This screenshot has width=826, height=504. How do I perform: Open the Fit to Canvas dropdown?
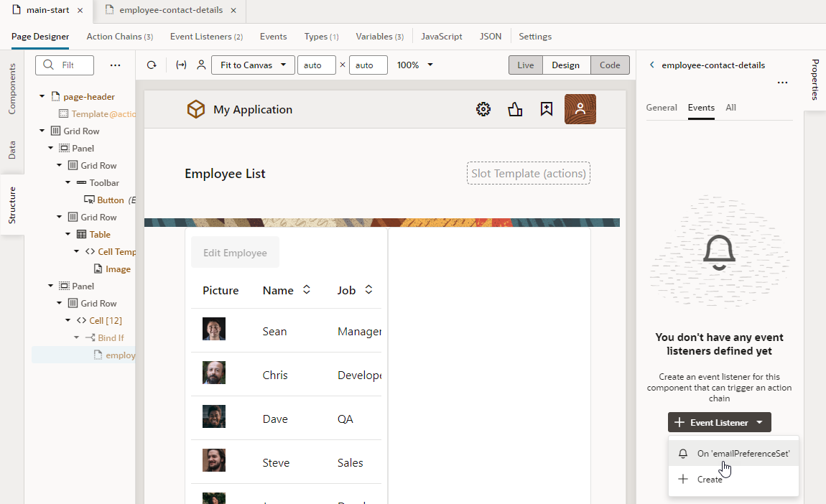coord(253,65)
